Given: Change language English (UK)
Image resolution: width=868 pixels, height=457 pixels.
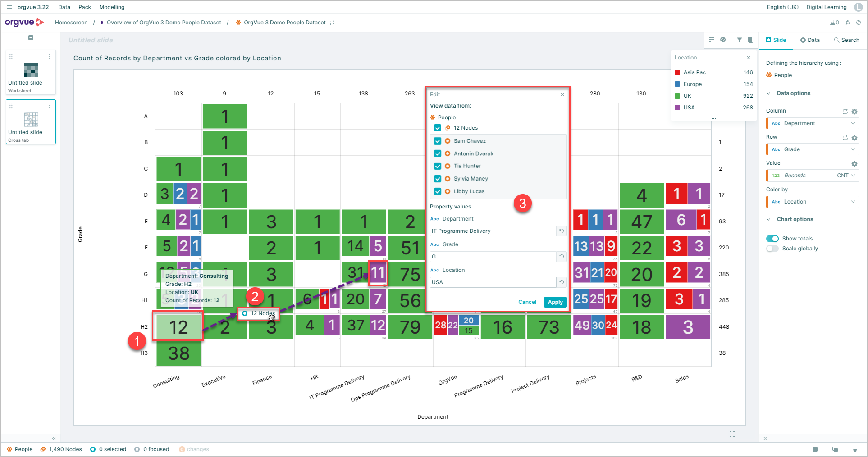Looking at the screenshot, I should tap(783, 7).
